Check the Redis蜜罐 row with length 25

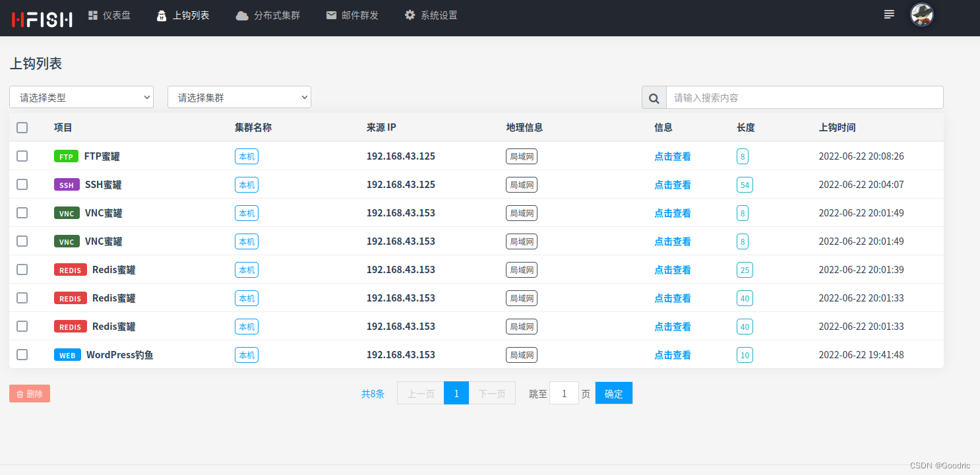tap(22, 269)
